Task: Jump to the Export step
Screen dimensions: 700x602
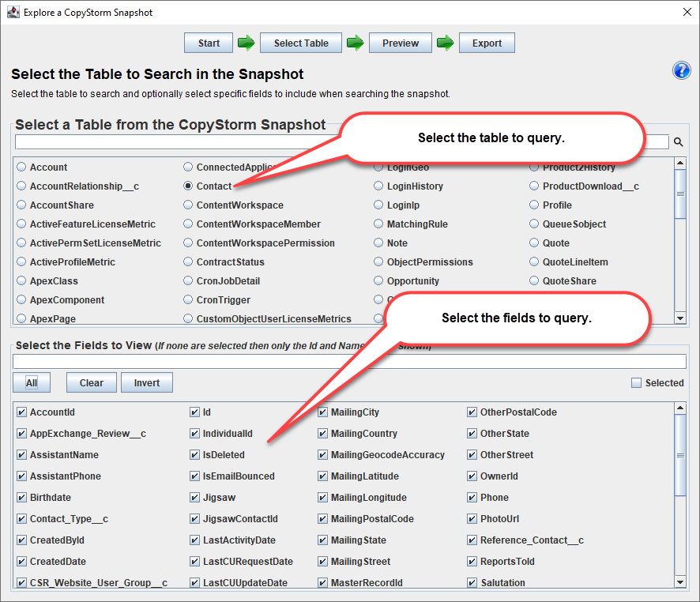Action: [x=487, y=43]
